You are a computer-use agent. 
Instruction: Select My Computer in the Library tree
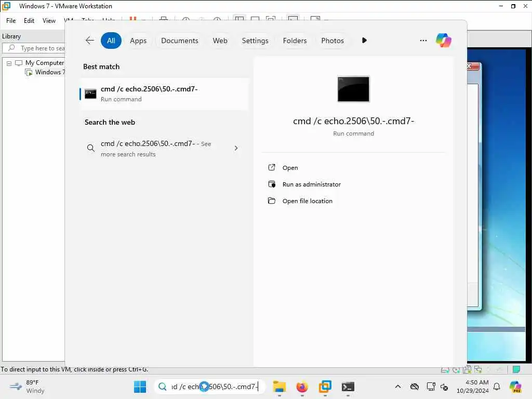(x=45, y=63)
